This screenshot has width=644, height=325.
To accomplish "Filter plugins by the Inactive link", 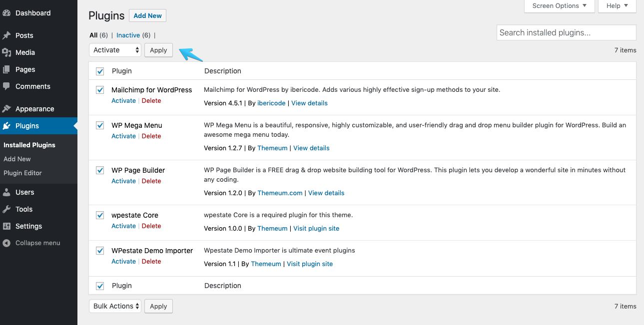I will coord(128,35).
